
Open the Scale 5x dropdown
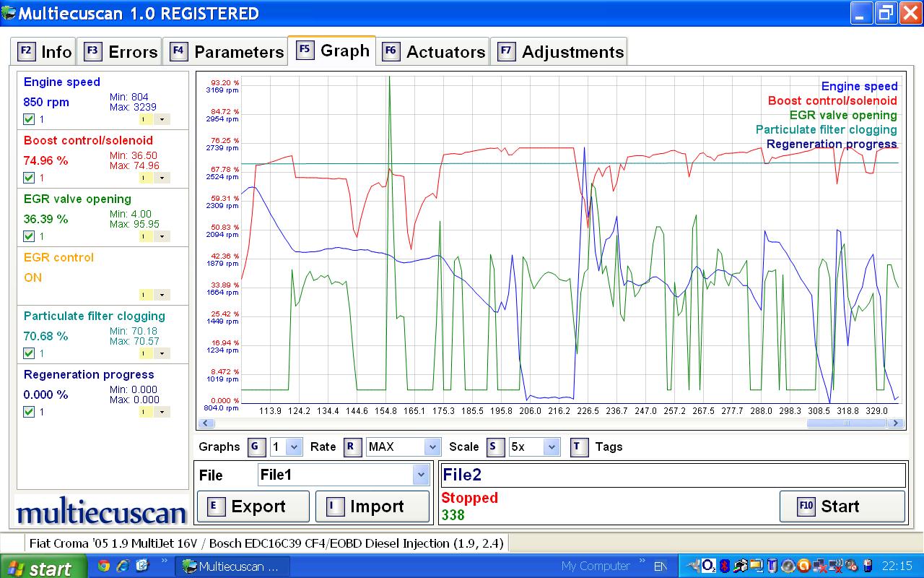coord(552,447)
